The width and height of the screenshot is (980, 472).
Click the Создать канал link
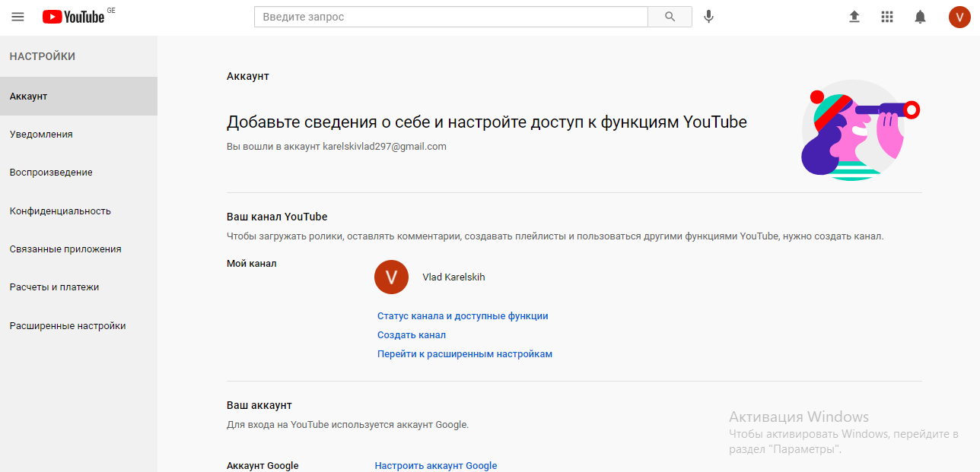pos(412,335)
